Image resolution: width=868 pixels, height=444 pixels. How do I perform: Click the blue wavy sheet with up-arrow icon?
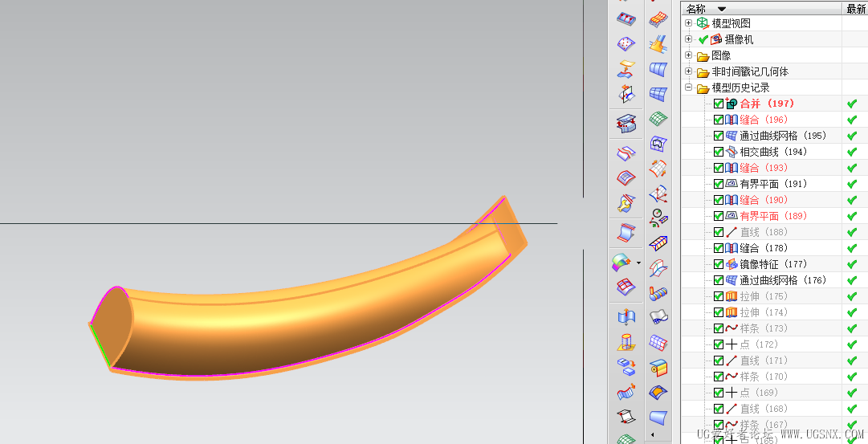click(626, 316)
